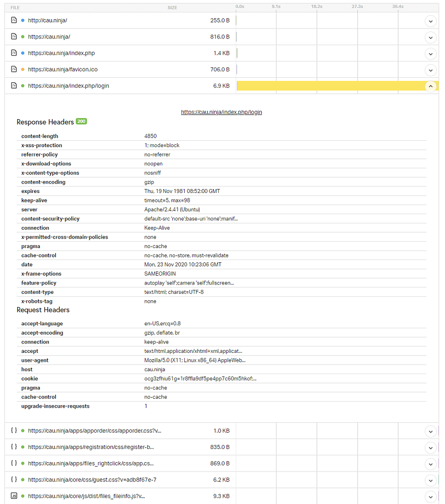This screenshot has height=504, width=445.
Task: Click the FILE column header
Action: 15,8
